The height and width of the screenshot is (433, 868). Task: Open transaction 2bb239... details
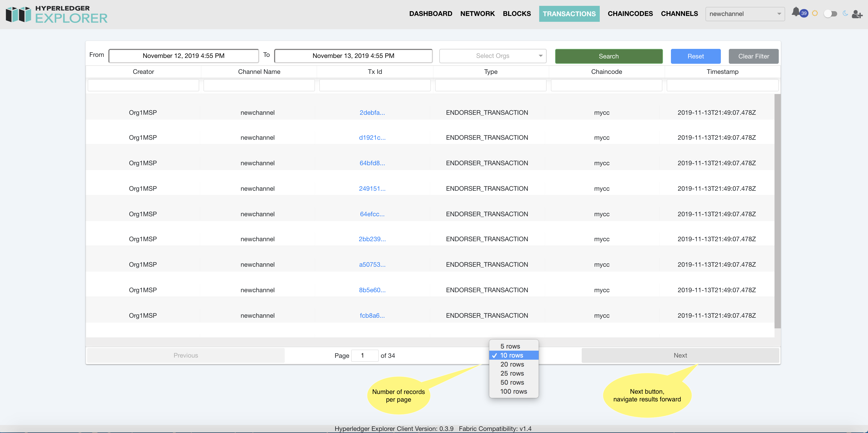click(x=372, y=239)
